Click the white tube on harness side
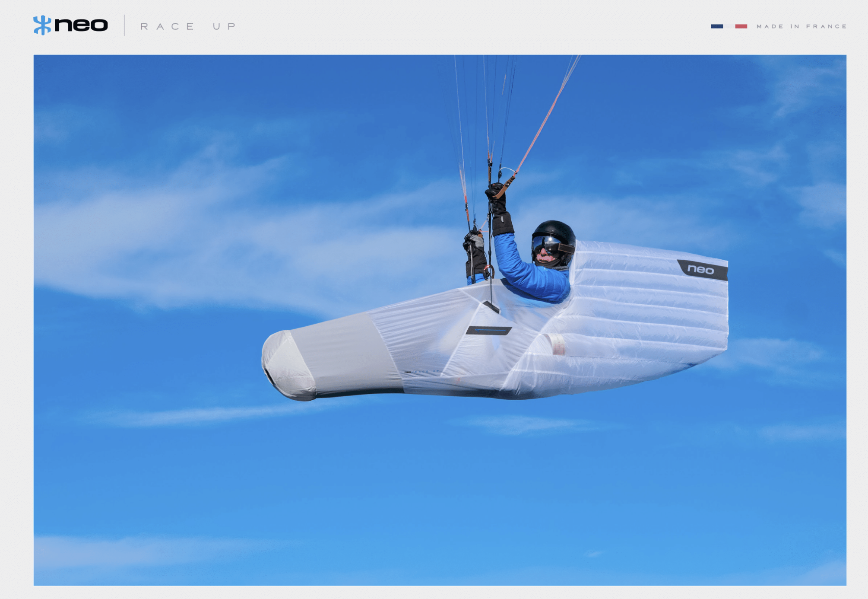868x599 pixels. [557, 344]
